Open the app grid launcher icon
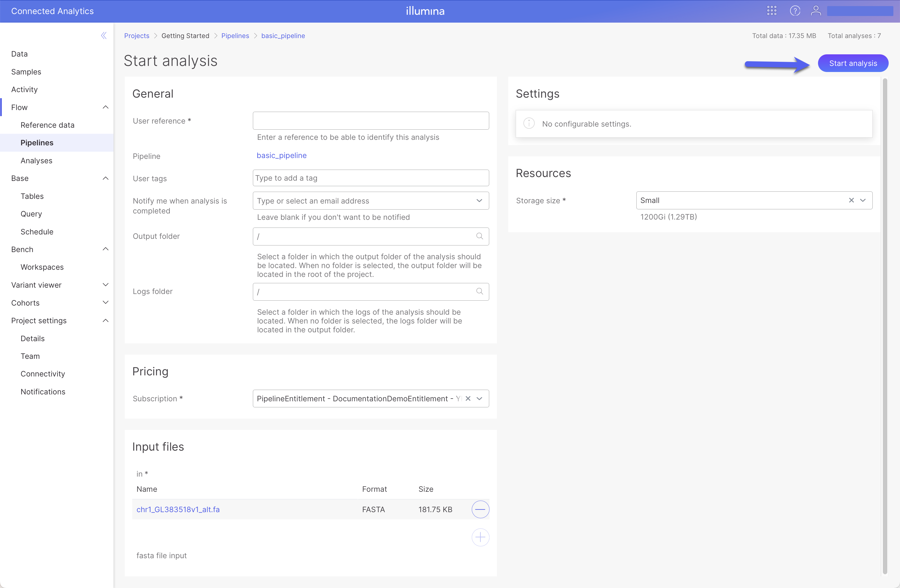This screenshot has width=900, height=588. tap(771, 10)
